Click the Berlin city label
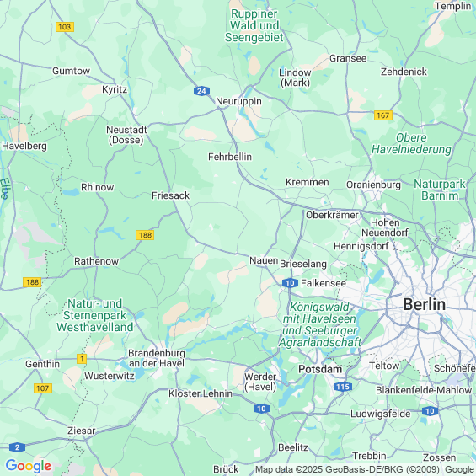476x476 pixels. [424, 304]
